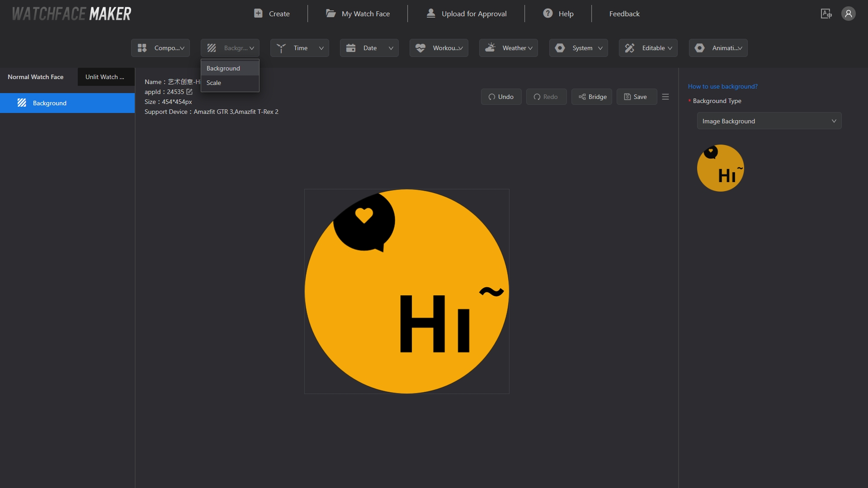Open the Date component panel
The image size is (868, 488).
pyautogui.click(x=369, y=47)
